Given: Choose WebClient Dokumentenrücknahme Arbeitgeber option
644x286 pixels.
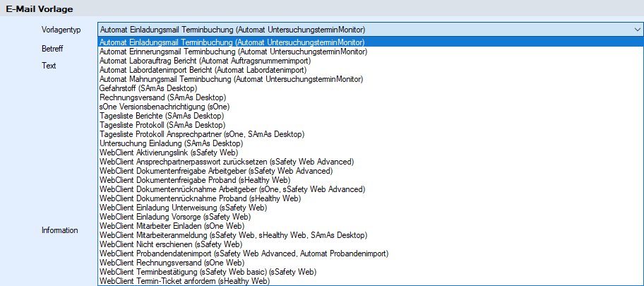Looking at the screenshot, I should pyautogui.click(x=371, y=189).
